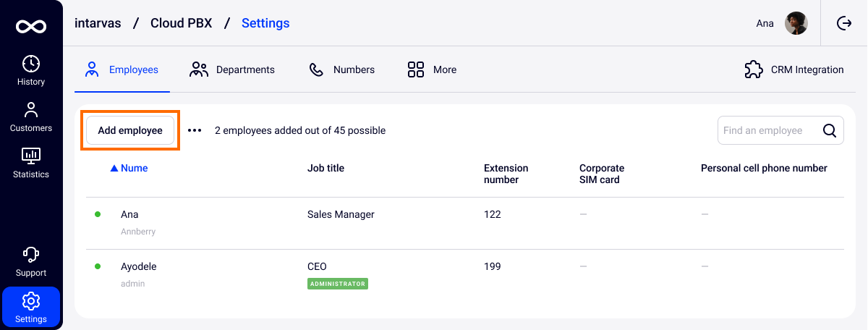Open the Cloud PBX breadcrumb

pos(181,23)
